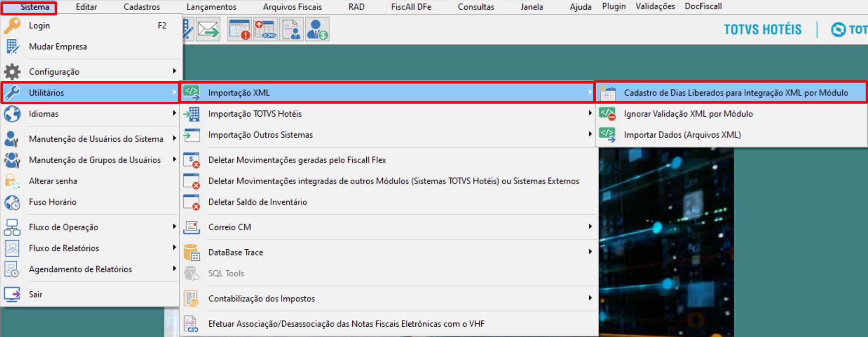Click icon for Deletar Movimentações integradas de outros Módulos
This screenshot has height=337, width=868.
point(192,181)
